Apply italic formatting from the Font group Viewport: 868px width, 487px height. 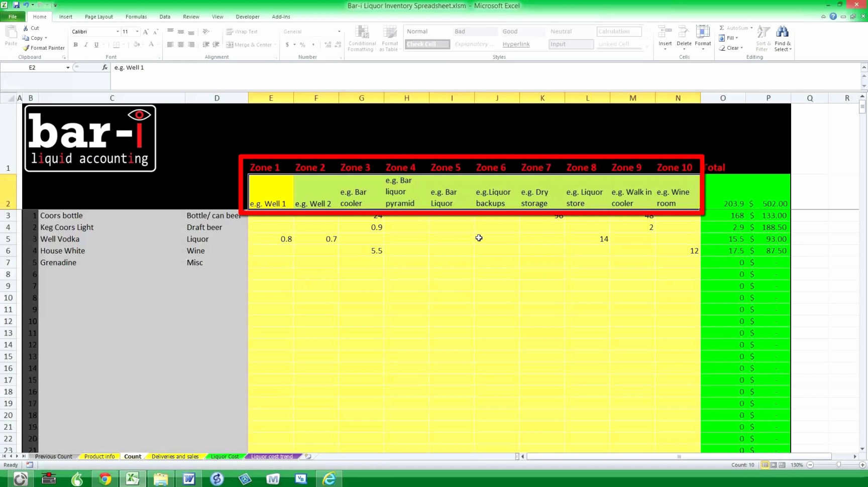pyautogui.click(x=86, y=44)
